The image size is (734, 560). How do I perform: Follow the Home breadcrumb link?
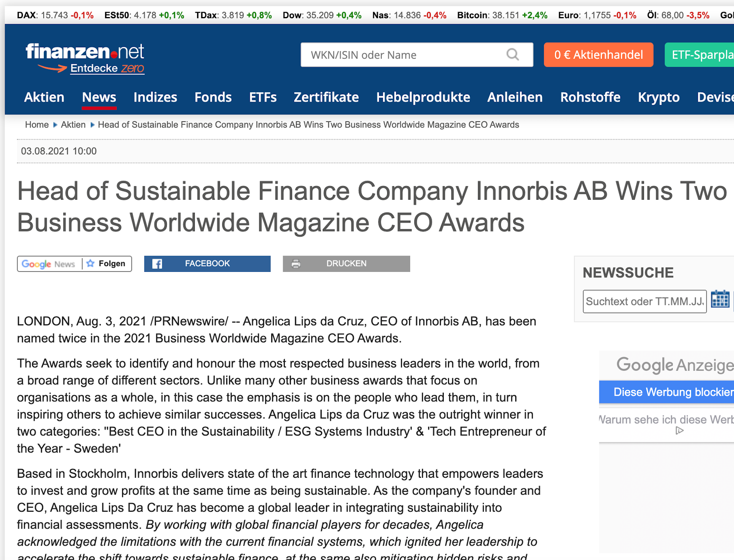coord(36,124)
